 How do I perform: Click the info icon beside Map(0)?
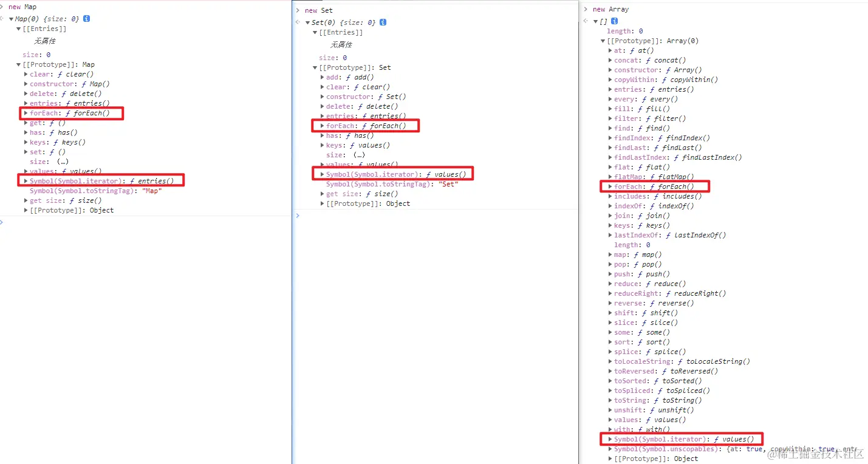(x=86, y=19)
